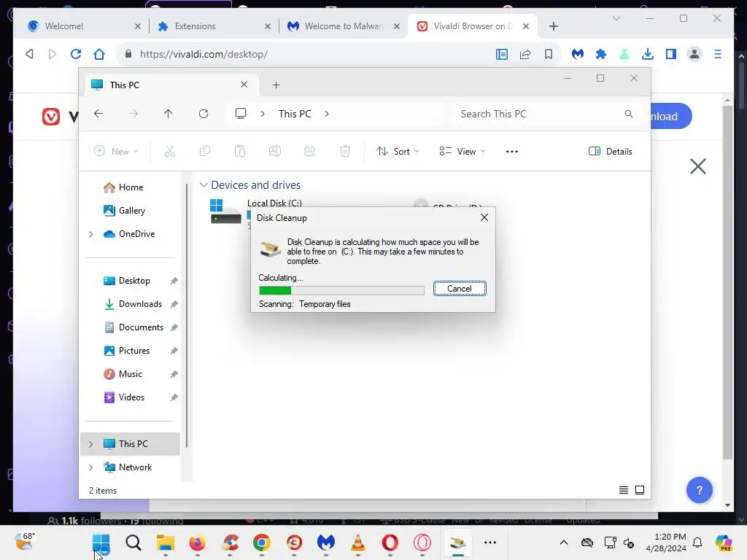
Task: Expand the This PC tree node
Action: click(x=90, y=444)
